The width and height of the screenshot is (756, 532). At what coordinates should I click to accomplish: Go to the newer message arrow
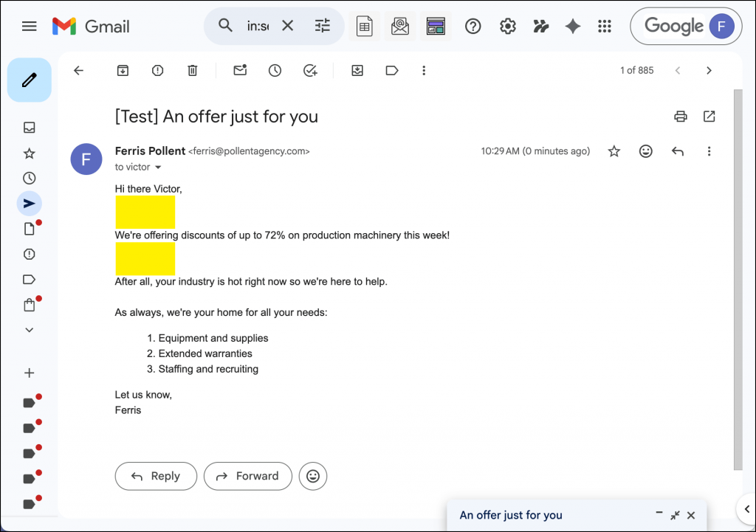678,71
